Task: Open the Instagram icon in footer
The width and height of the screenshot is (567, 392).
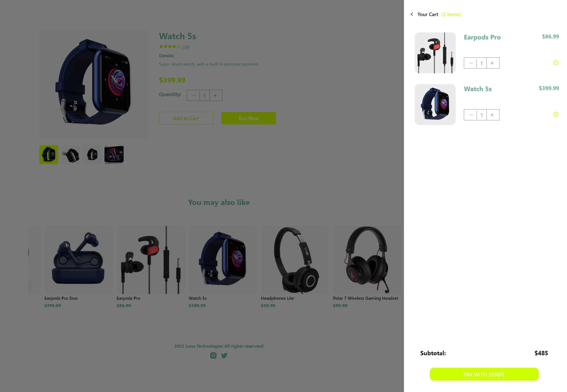Action: [x=213, y=356]
